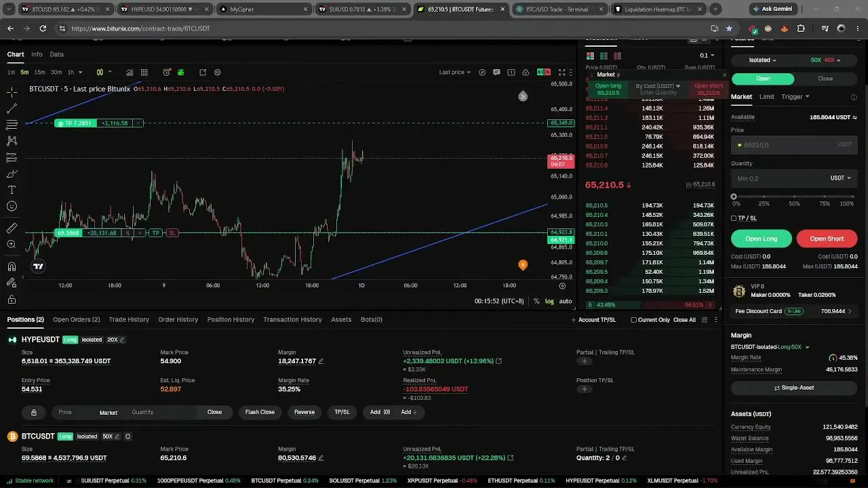Viewport: 868px width, 488px height.
Task: Activate the zoom-in tool
Action: coord(12,245)
